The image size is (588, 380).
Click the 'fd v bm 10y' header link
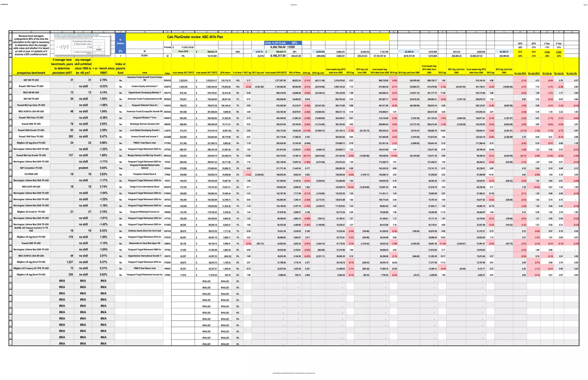coord(571,73)
